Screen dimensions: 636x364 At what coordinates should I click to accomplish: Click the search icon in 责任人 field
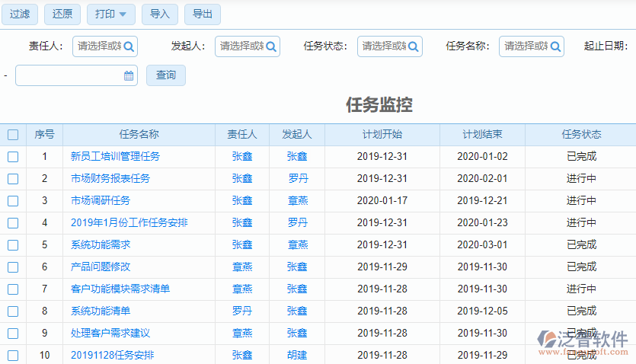129,46
